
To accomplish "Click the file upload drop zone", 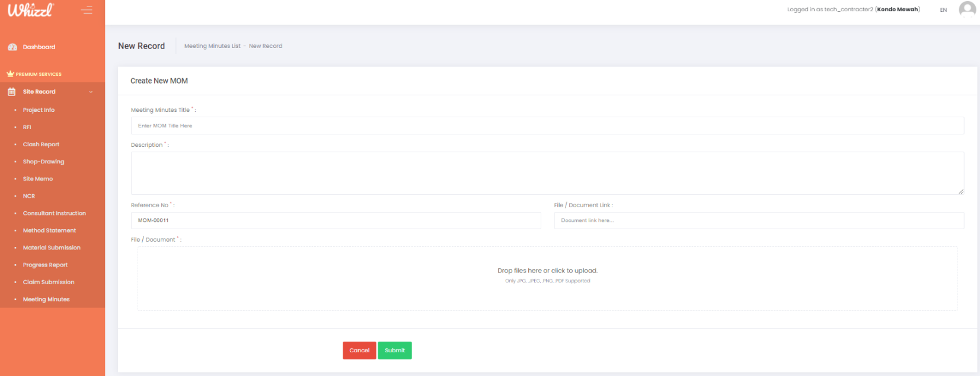I will [x=547, y=278].
